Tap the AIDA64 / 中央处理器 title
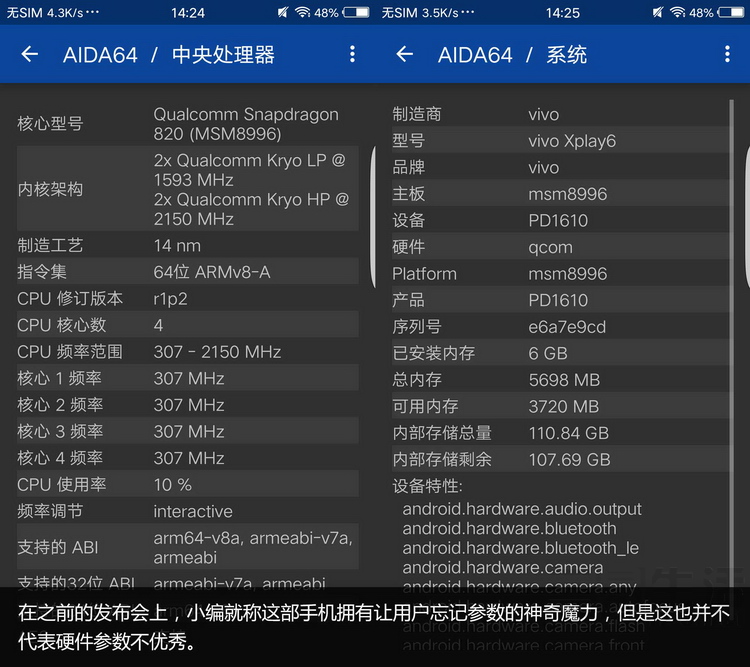The image size is (750, 667). click(x=169, y=55)
